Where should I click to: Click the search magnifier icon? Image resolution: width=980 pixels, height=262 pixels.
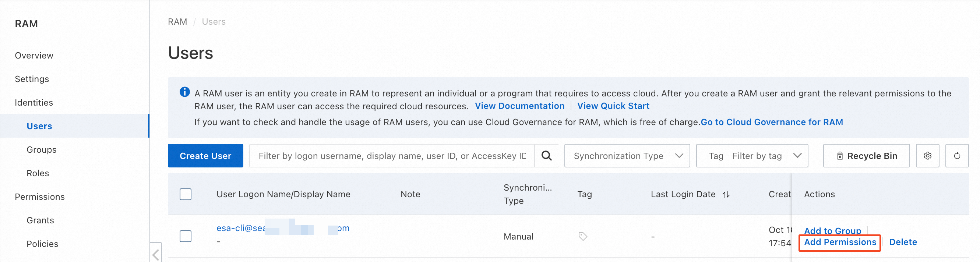pos(546,156)
